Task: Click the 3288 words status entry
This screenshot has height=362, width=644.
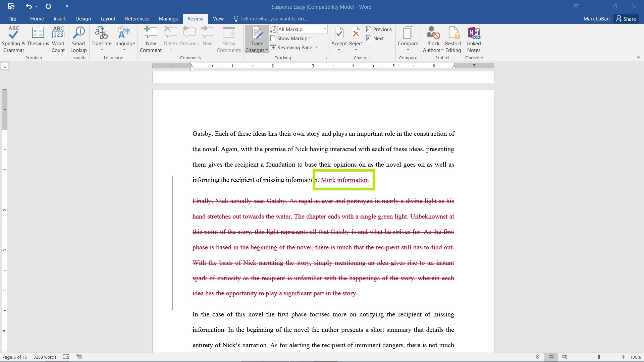Action: [x=45, y=357]
